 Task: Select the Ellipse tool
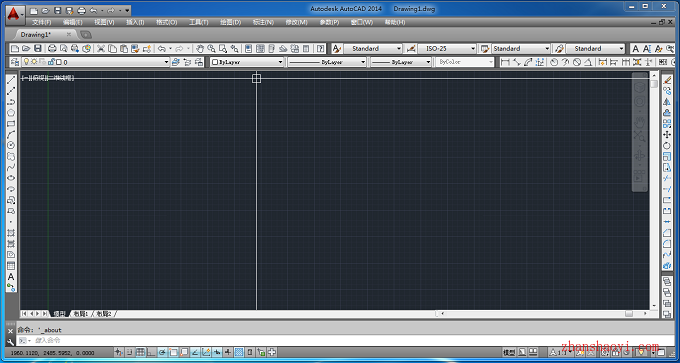[11, 178]
